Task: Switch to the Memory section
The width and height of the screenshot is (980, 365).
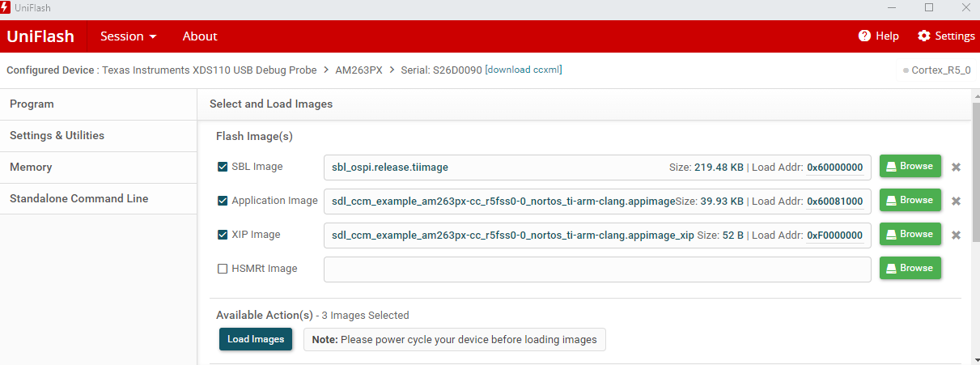Action: pos(98,168)
